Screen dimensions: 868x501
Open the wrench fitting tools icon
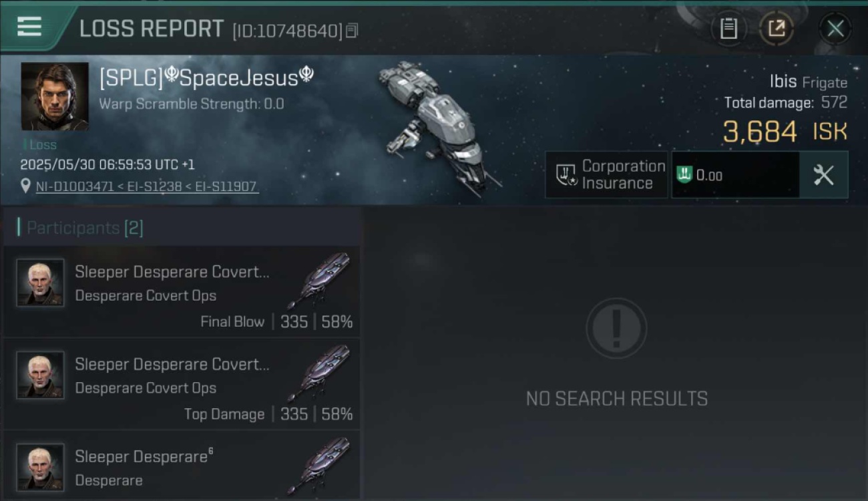click(x=823, y=175)
